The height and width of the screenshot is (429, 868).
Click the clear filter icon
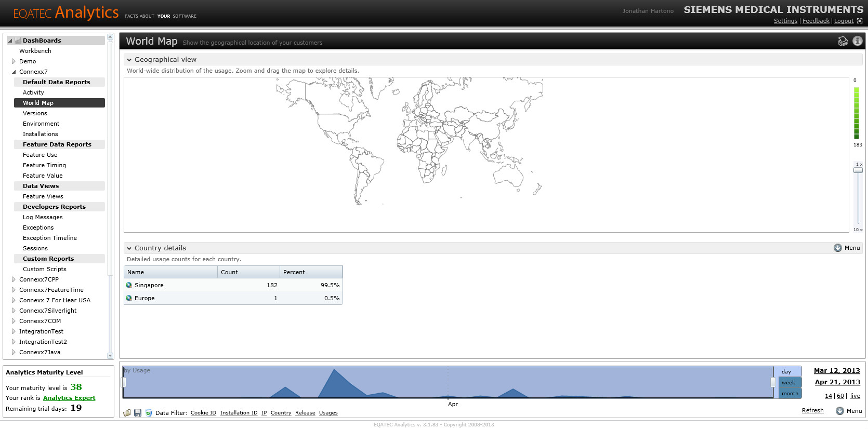click(149, 413)
